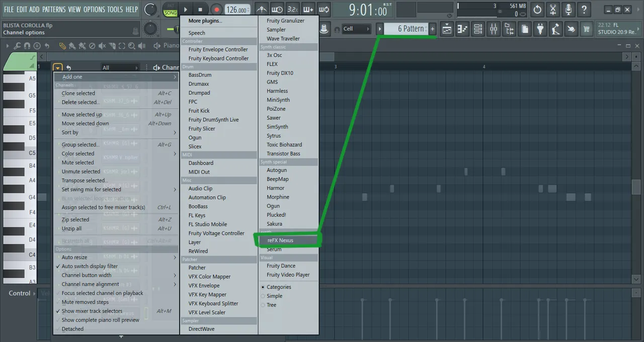Add new pattern with plus button
This screenshot has width=644, height=342.
432,29
